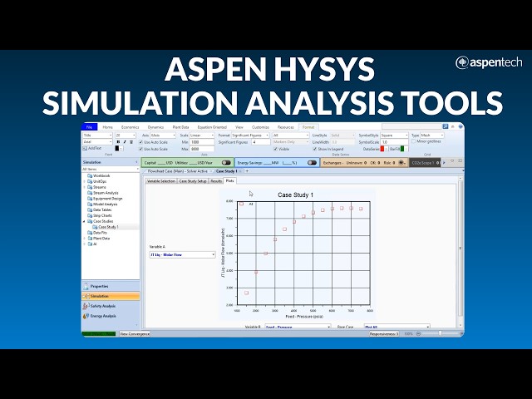Expand the UnitOps tree node
The width and height of the screenshot is (532, 399).
pyautogui.click(x=84, y=181)
